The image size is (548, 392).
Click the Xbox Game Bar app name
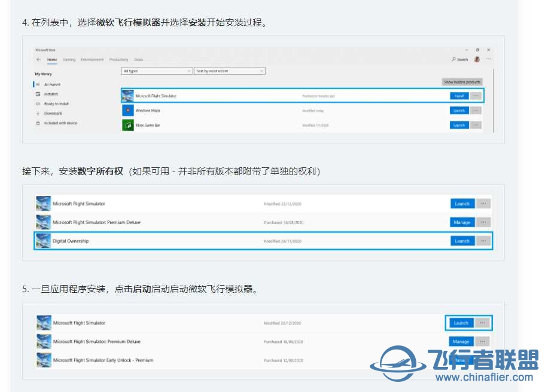(x=148, y=125)
